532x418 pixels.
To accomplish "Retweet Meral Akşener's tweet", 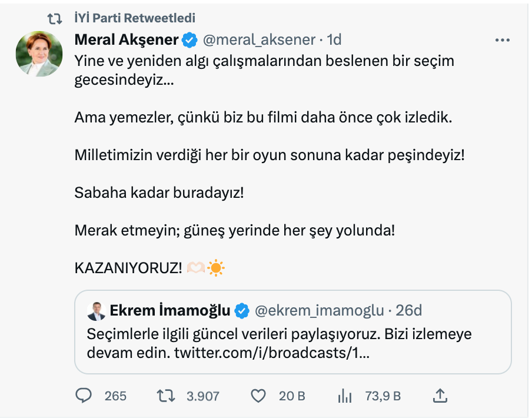I will pos(167,396).
